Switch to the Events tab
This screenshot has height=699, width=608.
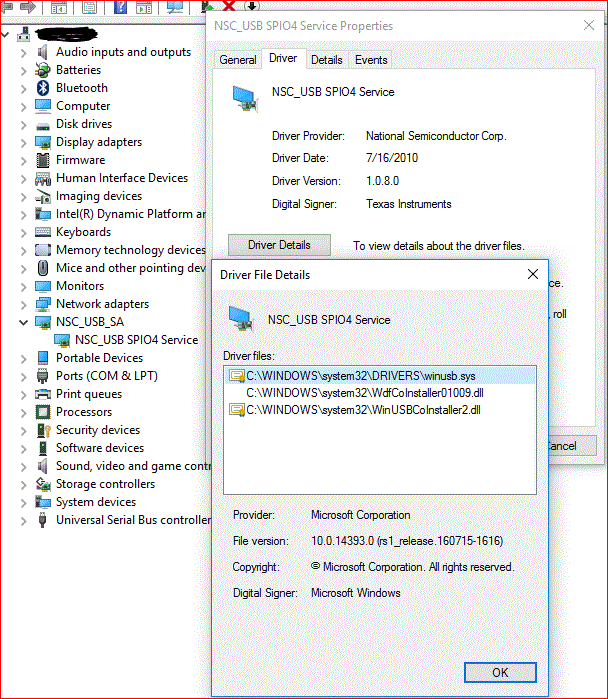pyautogui.click(x=371, y=60)
